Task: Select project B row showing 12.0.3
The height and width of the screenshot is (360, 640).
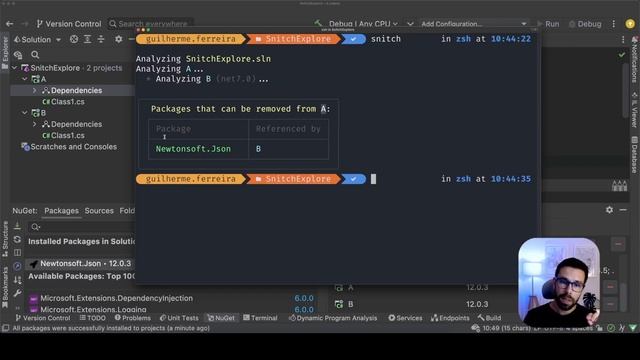Action: click(424, 304)
